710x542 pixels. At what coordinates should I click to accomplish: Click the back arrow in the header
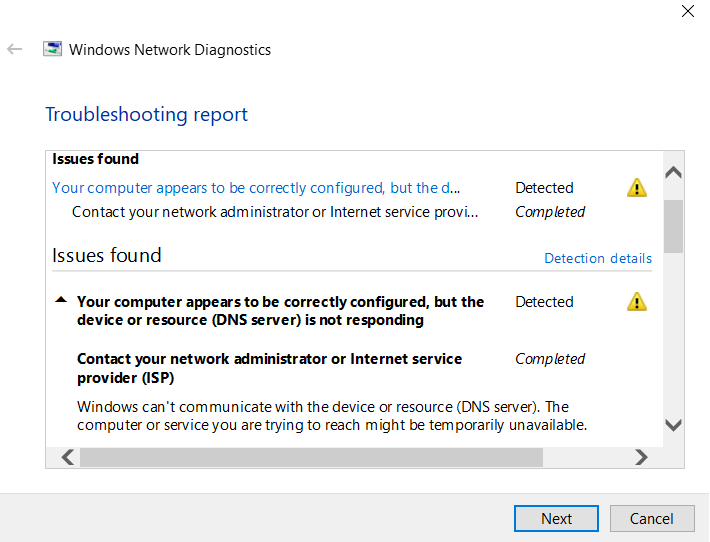pos(14,49)
